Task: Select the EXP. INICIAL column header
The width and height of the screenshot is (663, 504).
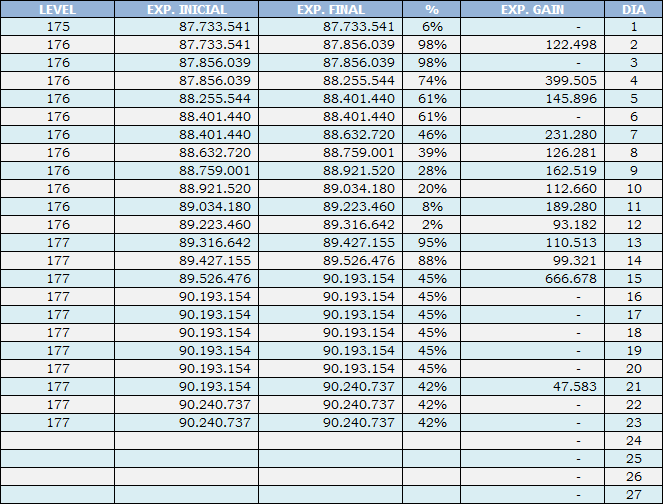Action: tap(186, 9)
